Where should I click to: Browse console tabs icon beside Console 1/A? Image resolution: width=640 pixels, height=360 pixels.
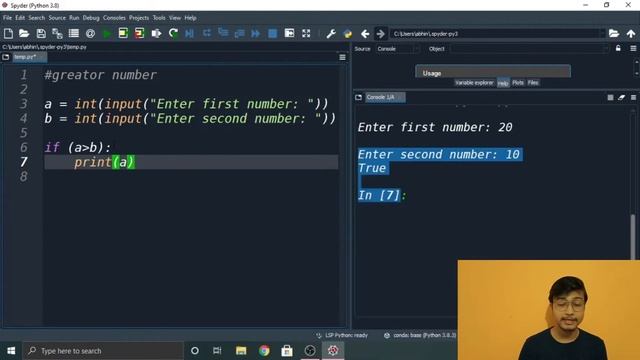click(358, 97)
